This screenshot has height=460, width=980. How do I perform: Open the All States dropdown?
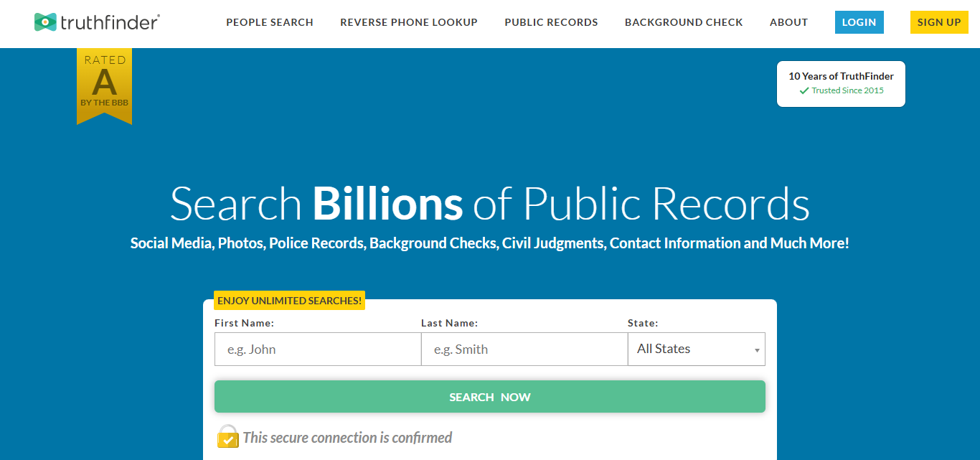(697, 349)
